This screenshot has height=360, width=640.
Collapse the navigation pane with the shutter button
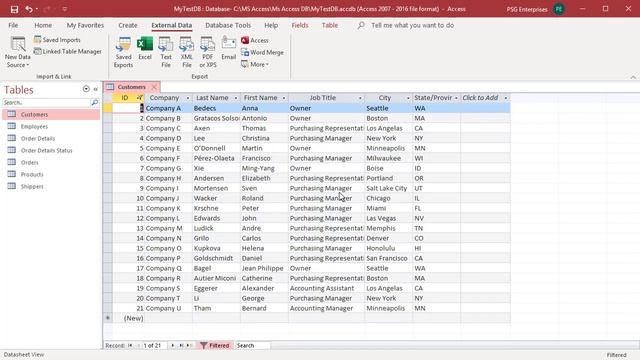pos(96,89)
